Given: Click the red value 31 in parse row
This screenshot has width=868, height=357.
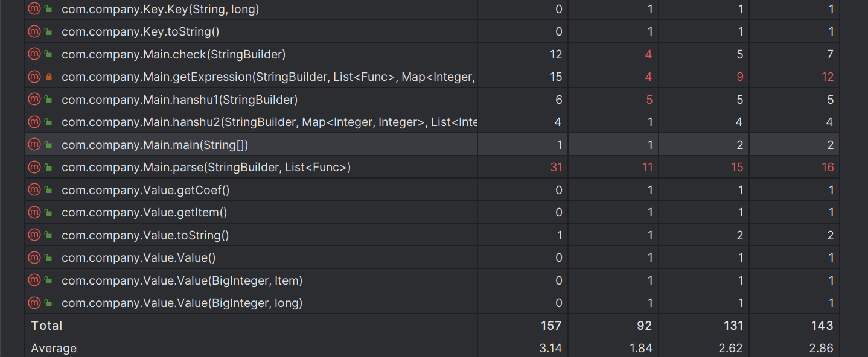Looking at the screenshot, I should [x=556, y=167].
